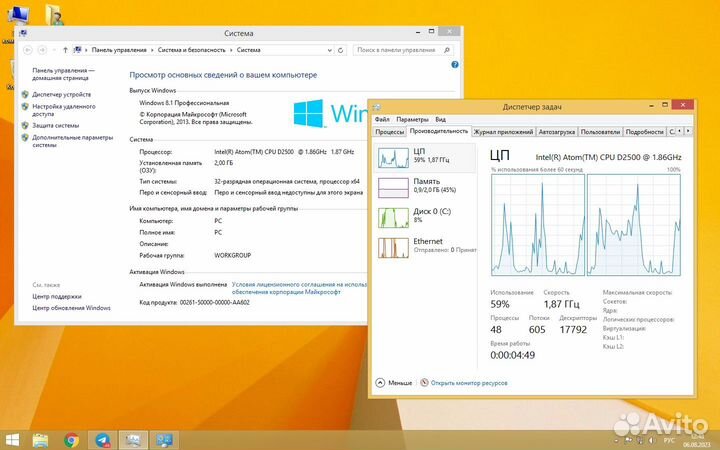The image size is (720, 450).
Task: Click the Up arrow in System window
Action: pos(65,50)
